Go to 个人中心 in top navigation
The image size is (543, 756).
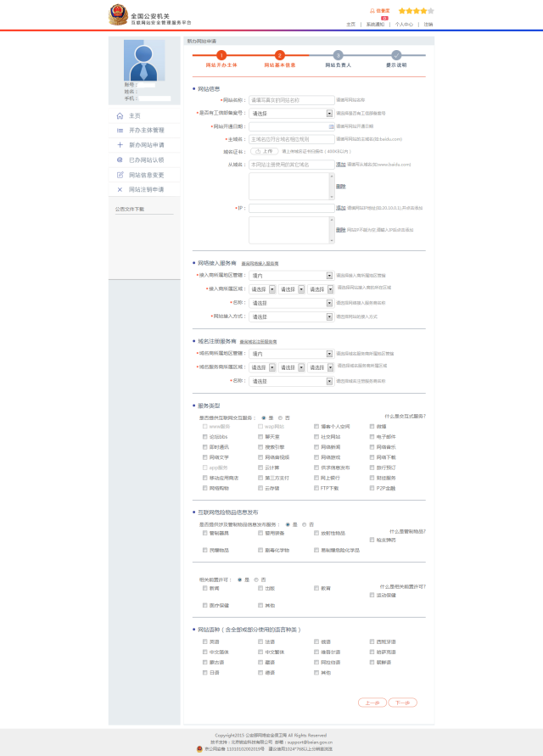coord(404,25)
